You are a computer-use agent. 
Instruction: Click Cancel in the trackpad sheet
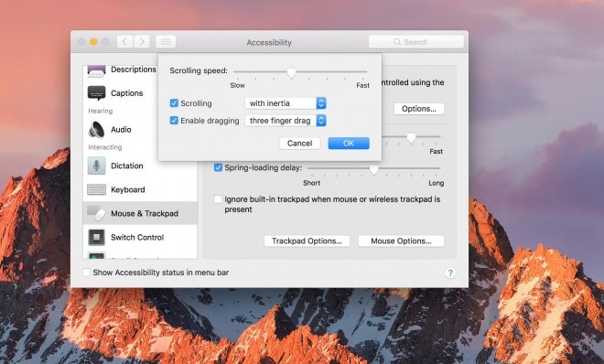coord(299,144)
